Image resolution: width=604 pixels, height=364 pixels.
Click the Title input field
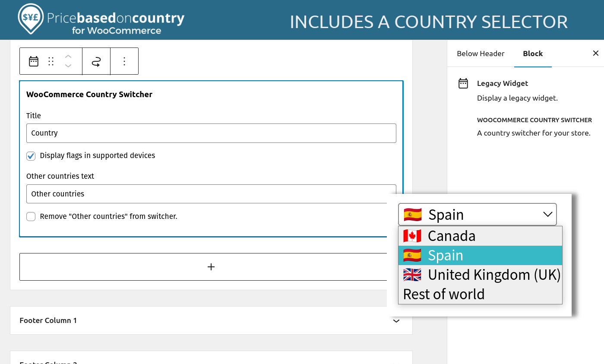(211, 133)
